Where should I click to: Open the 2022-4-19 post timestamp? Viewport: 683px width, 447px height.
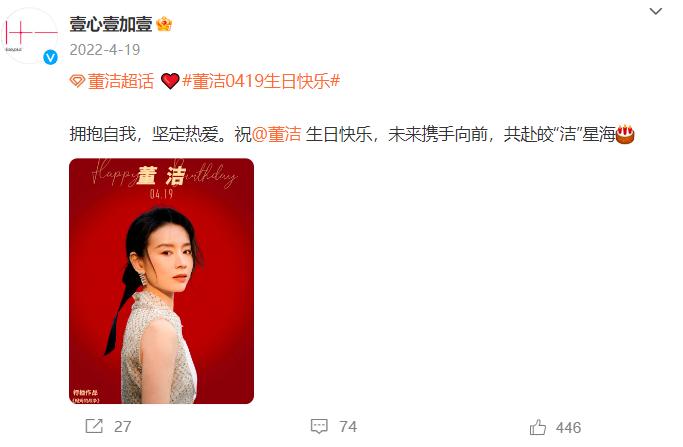[x=105, y=50]
